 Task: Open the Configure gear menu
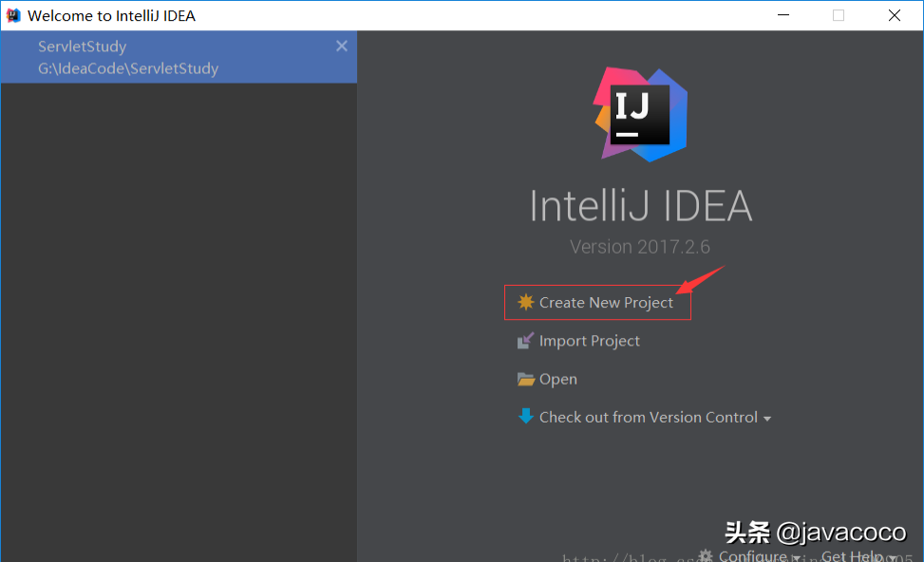pos(748,555)
